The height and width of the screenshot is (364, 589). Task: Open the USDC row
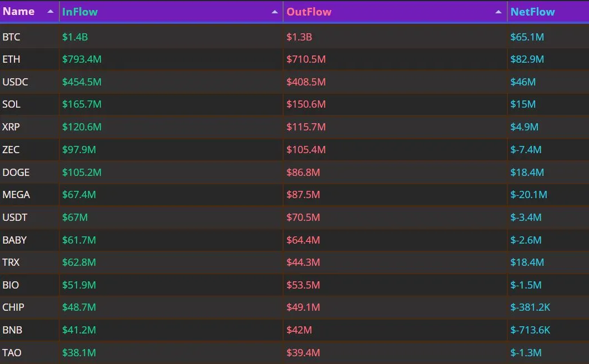[294, 82]
